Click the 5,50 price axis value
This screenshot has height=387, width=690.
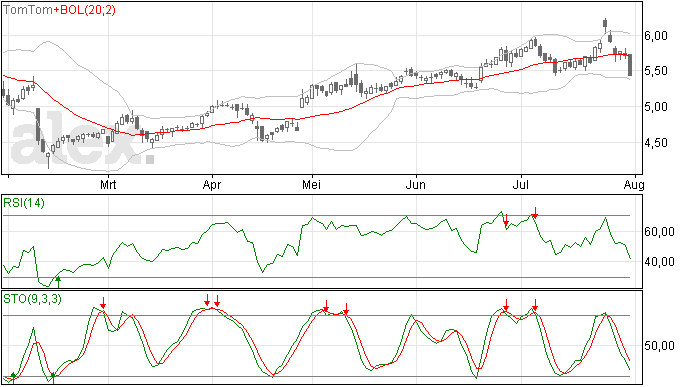point(656,71)
